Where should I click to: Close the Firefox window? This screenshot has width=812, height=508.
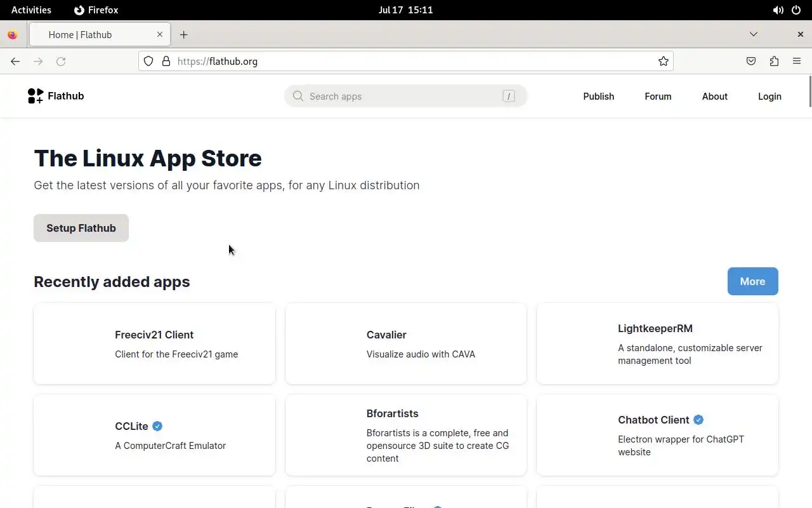(800, 34)
